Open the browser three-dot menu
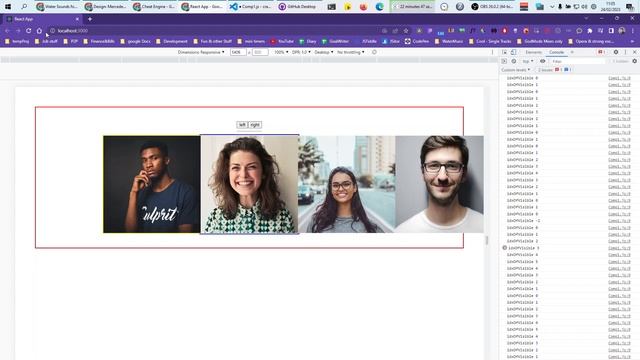640x360 pixels. click(633, 31)
